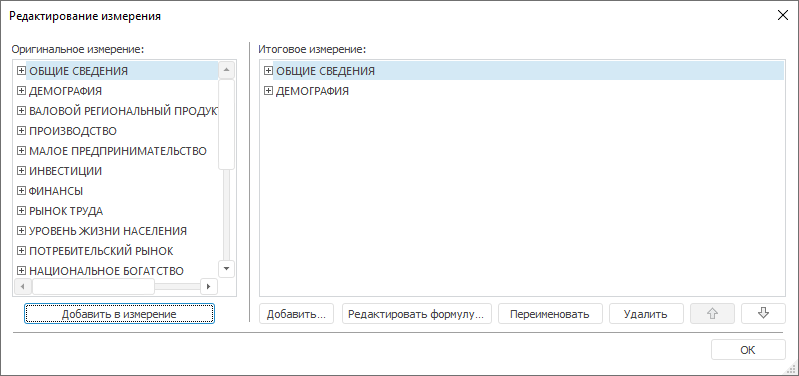Select ДЕМОГРАФИЯ in original dimension list
Viewport: 799px width, 376px height.
point(65,91)
